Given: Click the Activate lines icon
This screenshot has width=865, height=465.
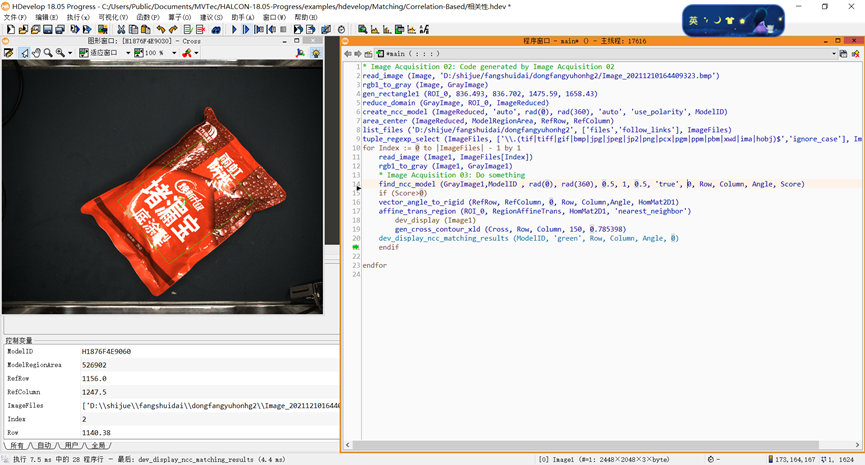Looking at the screenshot, I should coord(188,29).
